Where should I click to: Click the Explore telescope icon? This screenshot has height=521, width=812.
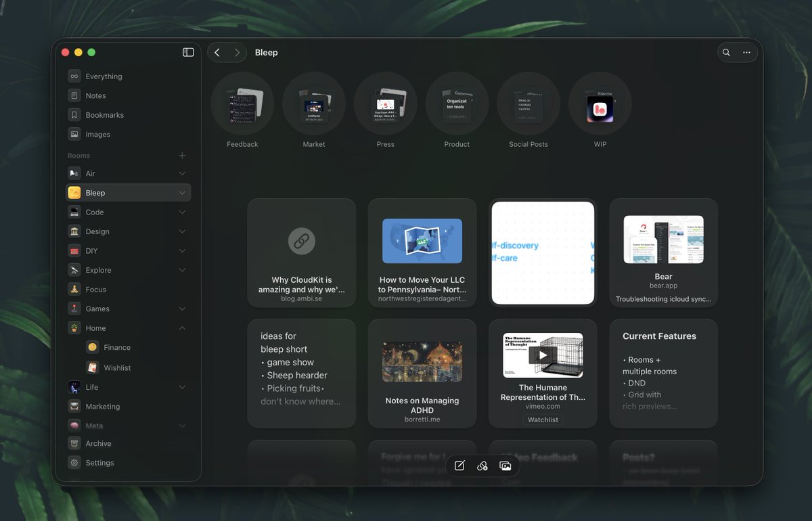74,270
